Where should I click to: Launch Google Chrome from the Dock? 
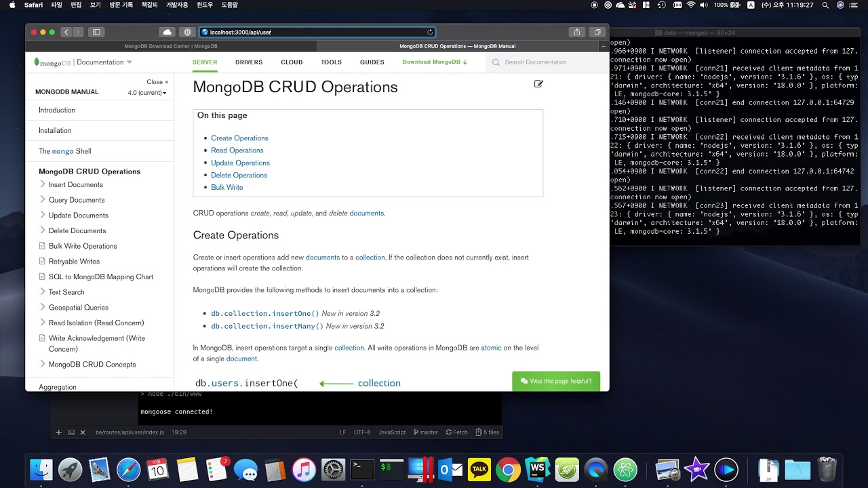[x=508, y=469]
